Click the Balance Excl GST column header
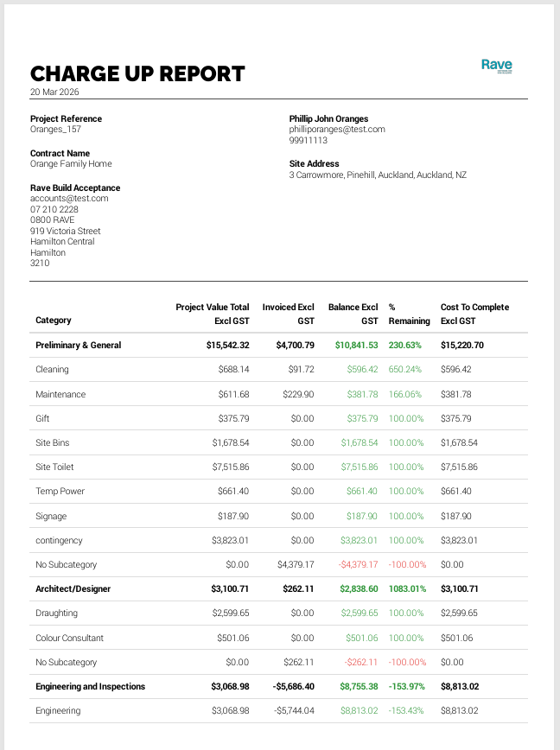This screenshot has width=560, height=750. tap(353, 314)
